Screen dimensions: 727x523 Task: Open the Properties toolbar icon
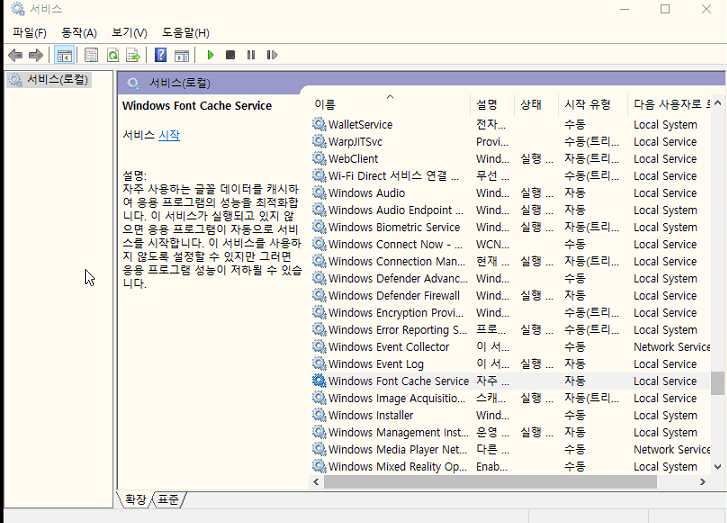click(x=91, y=55)
